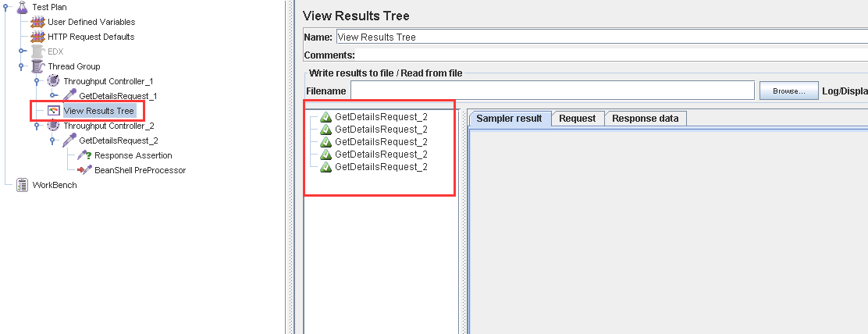
Task: Click the Comments: label
Action: click(x=329, y=55)
